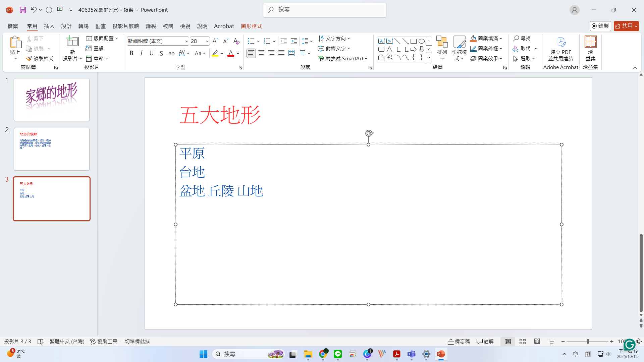Toggle Bold formatting
644x362 pixels.
[x=131, y=53]
